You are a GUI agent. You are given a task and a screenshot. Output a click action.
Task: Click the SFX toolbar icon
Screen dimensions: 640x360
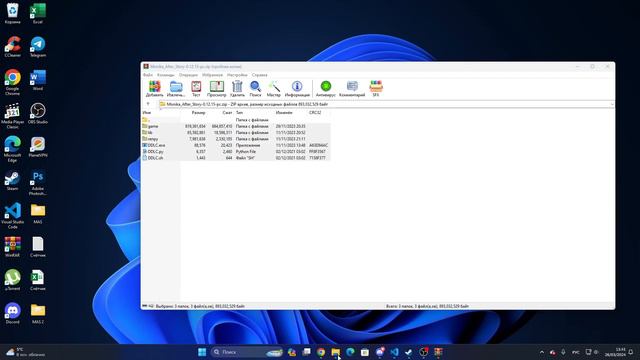[x=376, y=89]
